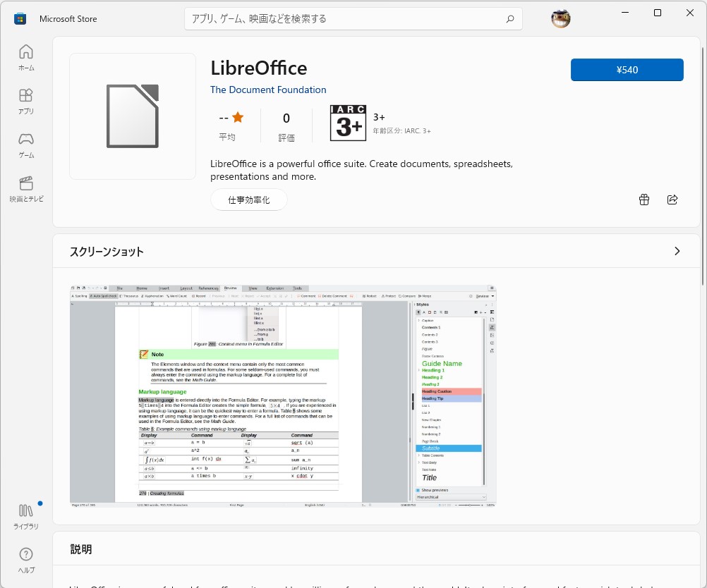Click the 平均 rating label
The width and height of the screenshot is (707, 588).
tap(226, 137)
